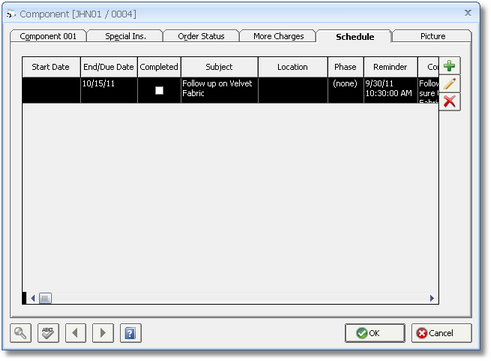
Task: Go to previous component with left arrow
Action: [76, 333]
